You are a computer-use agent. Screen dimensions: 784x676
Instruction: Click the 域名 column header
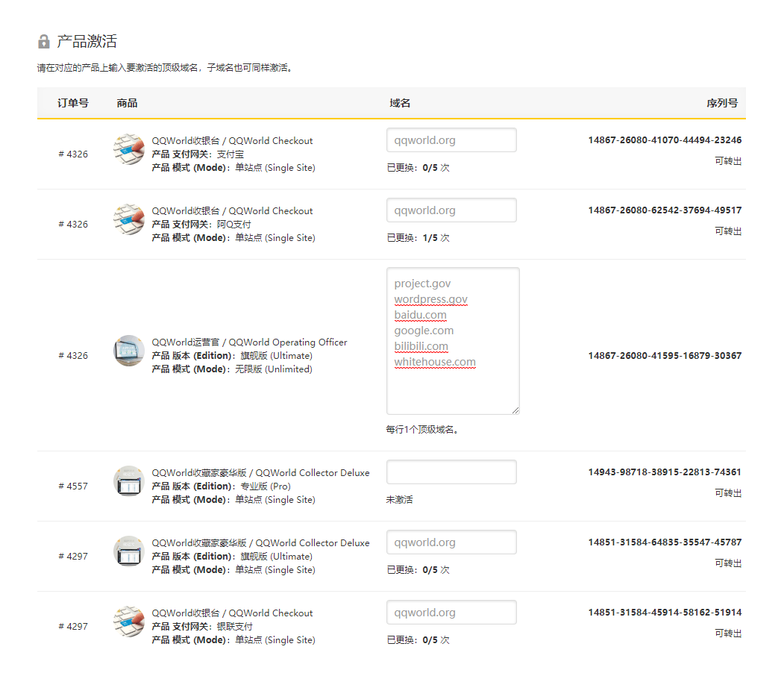[x=400, y=103]
